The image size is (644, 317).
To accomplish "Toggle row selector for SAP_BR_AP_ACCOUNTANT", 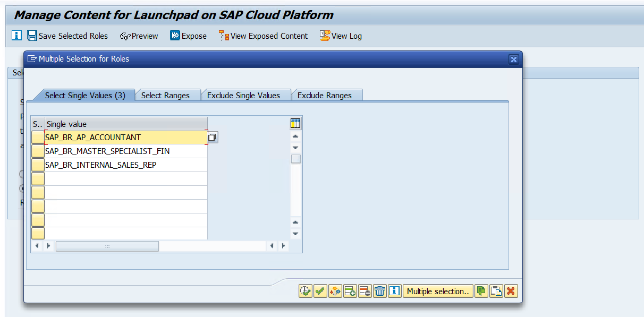I will [38, 138].
